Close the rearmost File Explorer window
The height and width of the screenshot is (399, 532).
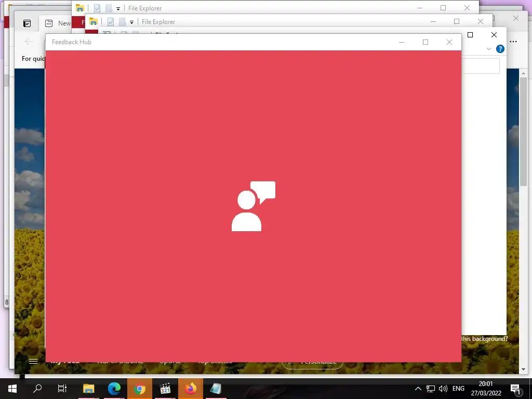(467, 8)
